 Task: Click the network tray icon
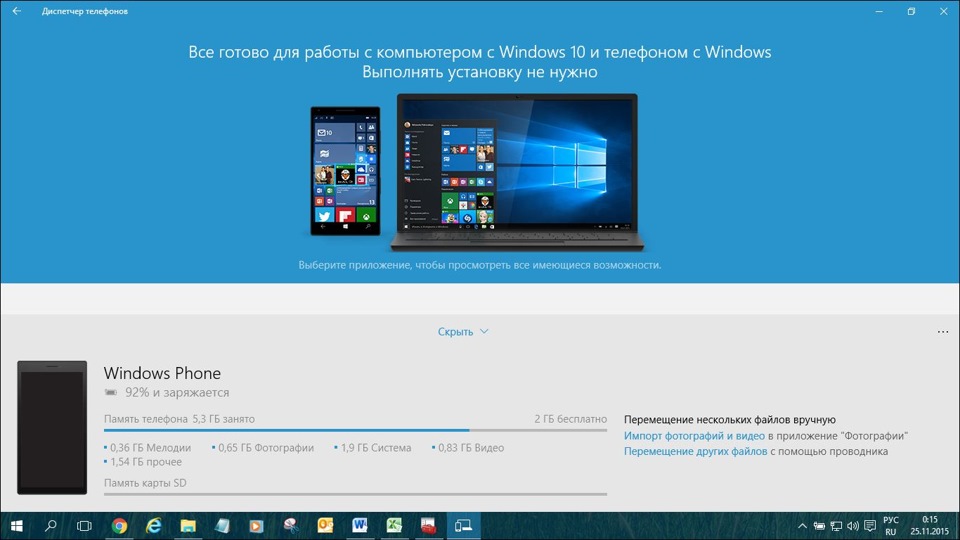click(836, 526)
